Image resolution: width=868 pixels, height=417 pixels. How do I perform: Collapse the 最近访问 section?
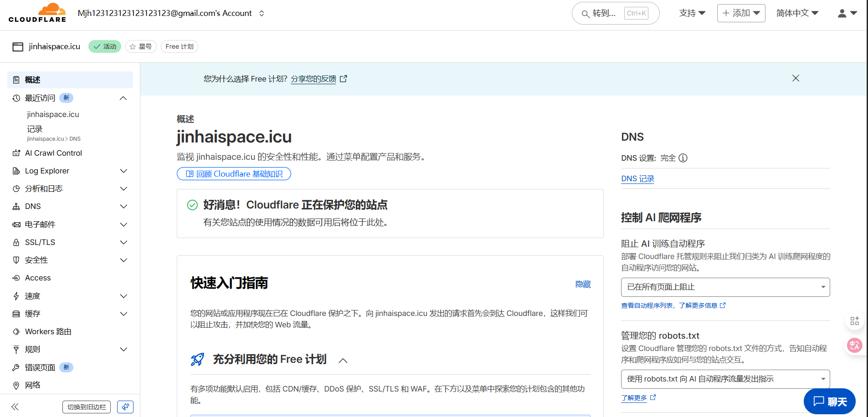point(123,98)
